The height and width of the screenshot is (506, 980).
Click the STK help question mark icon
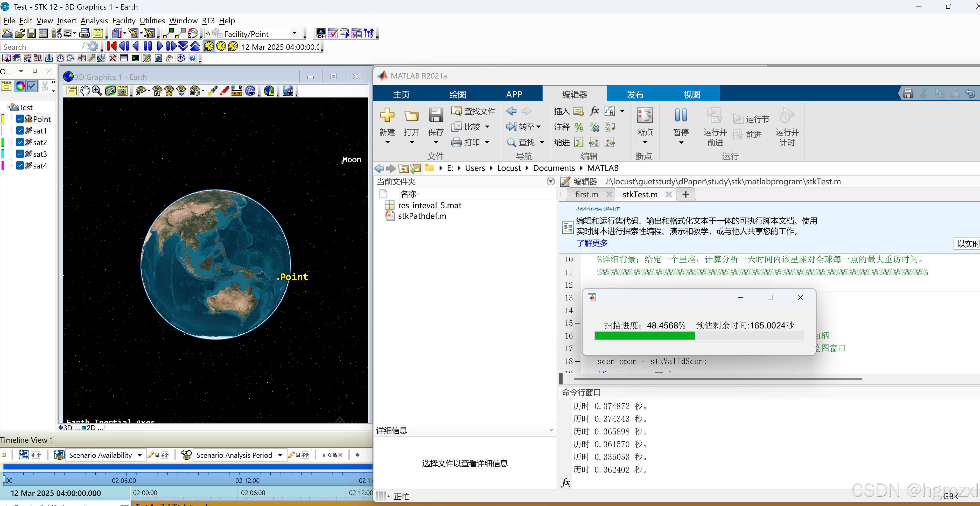point(192,58)
